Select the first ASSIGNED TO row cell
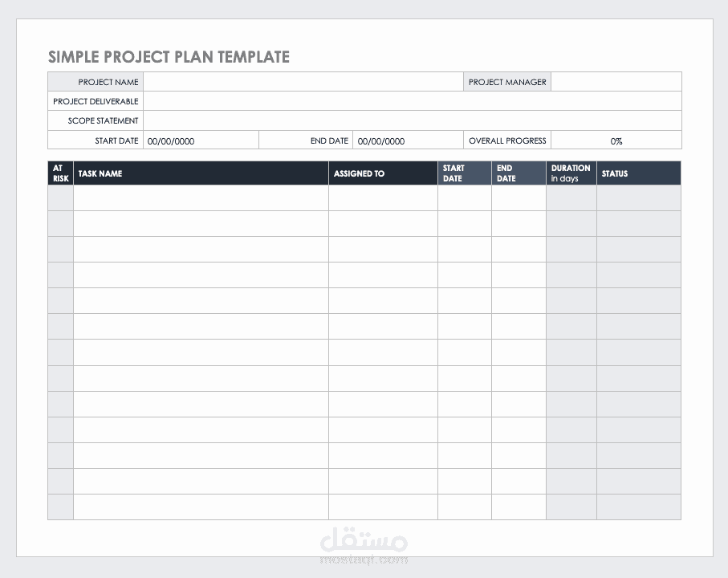 pos(383,197)
